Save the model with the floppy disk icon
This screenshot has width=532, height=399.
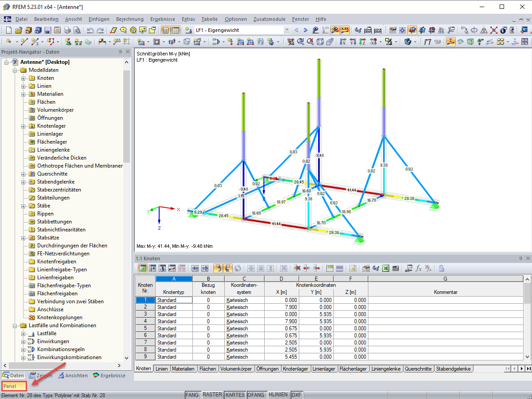(x=47, y=30)
